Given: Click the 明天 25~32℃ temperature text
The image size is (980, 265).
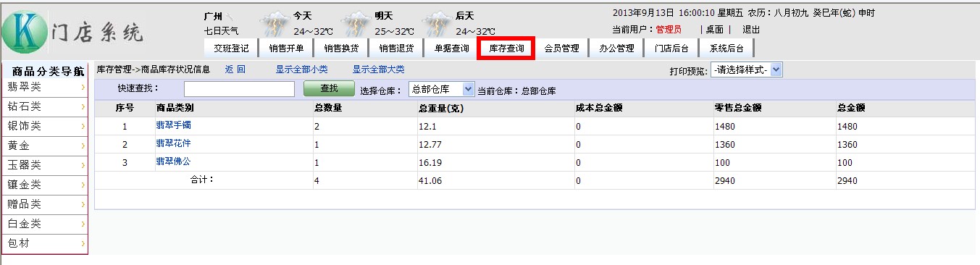Looking at the screenshot, I should tap(395, 31).
